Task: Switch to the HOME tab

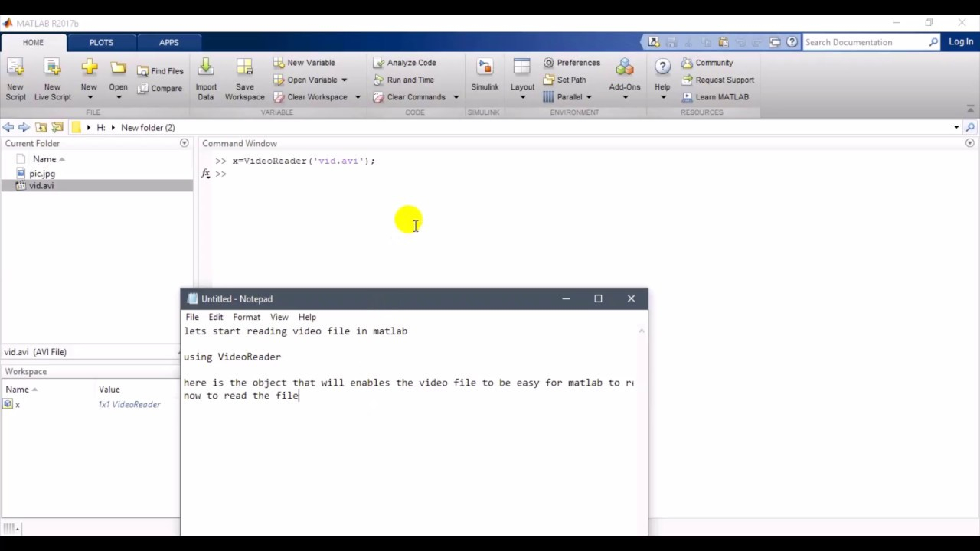Action: pyautogui.click(x=33, y=43)
